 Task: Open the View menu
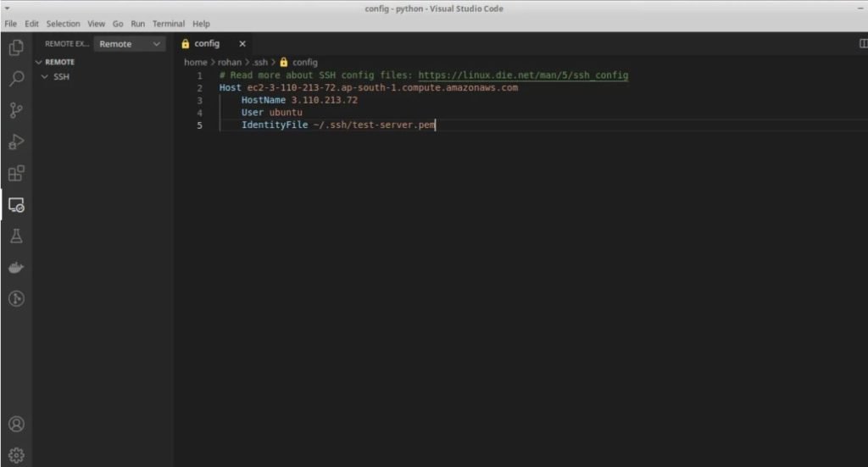tap(96, 24)
